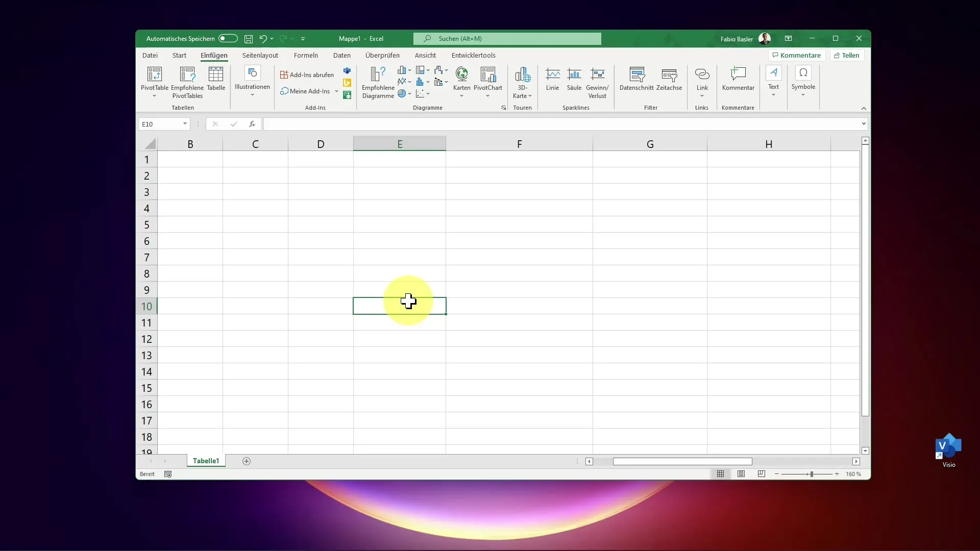This screenshot has width=980, height=551.
Task: Save the workbook with the disk icon
Action: pyautogui.click(x=249, y=39)
